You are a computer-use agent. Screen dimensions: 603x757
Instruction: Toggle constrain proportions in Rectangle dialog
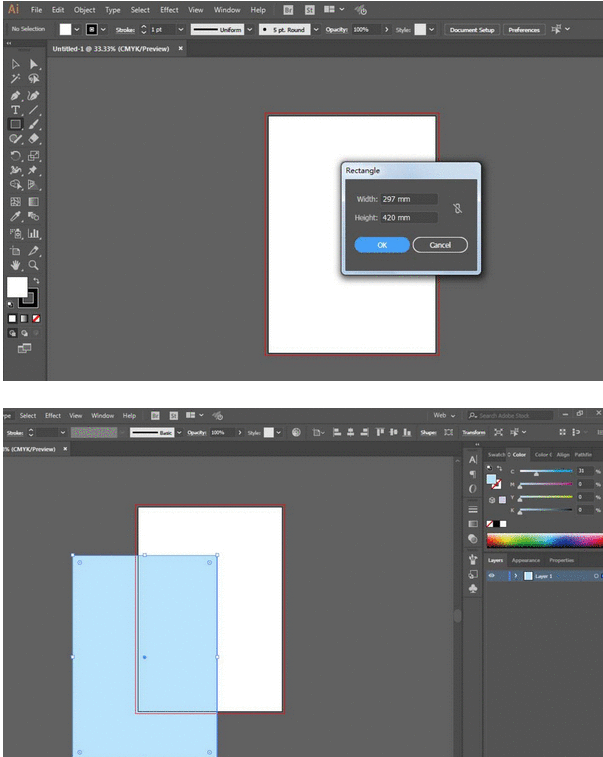click(x=456, y=208)
